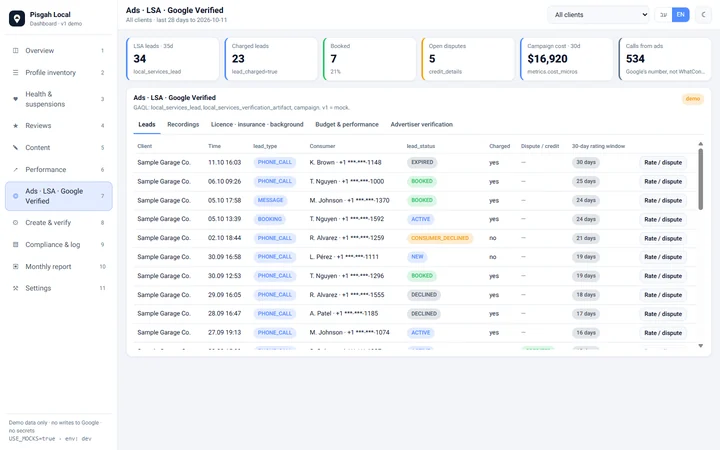Screen dimensions: 720x450
Task: Click the Create & verify icon
Action: pyautogui.click(x=16, y=223)
